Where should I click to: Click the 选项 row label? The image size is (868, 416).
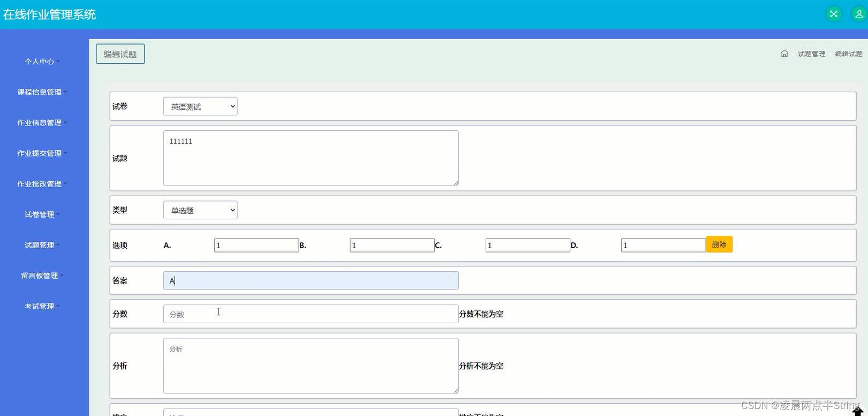(x=120, y=246)
